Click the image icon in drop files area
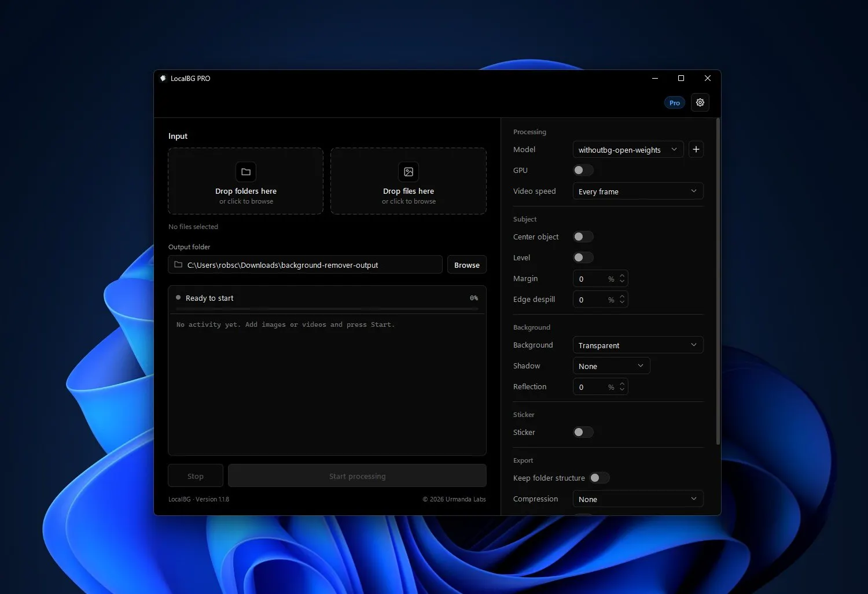The height and width of the screenshot is (594, 868). (x=409, y=172)
